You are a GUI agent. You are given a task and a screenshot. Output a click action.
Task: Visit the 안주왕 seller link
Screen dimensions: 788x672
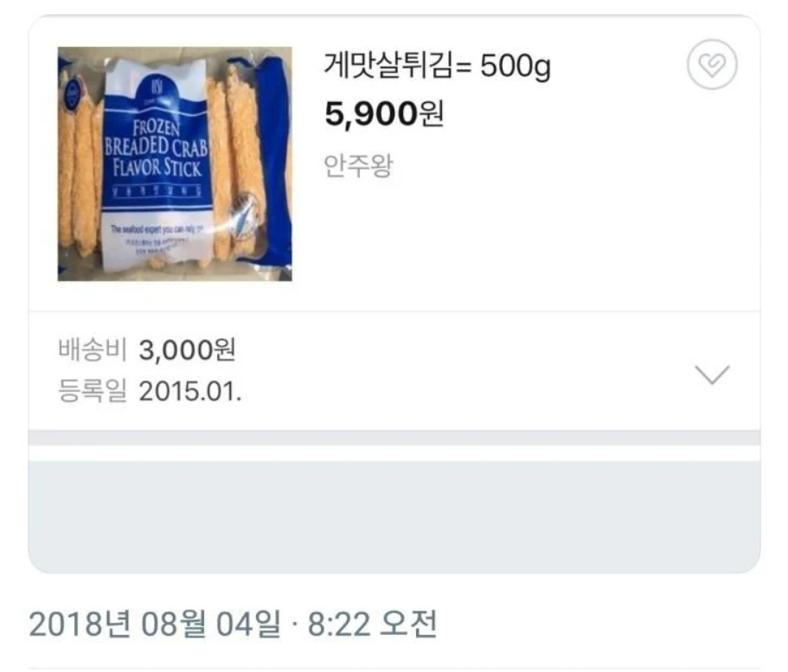[x=358, y=165]
